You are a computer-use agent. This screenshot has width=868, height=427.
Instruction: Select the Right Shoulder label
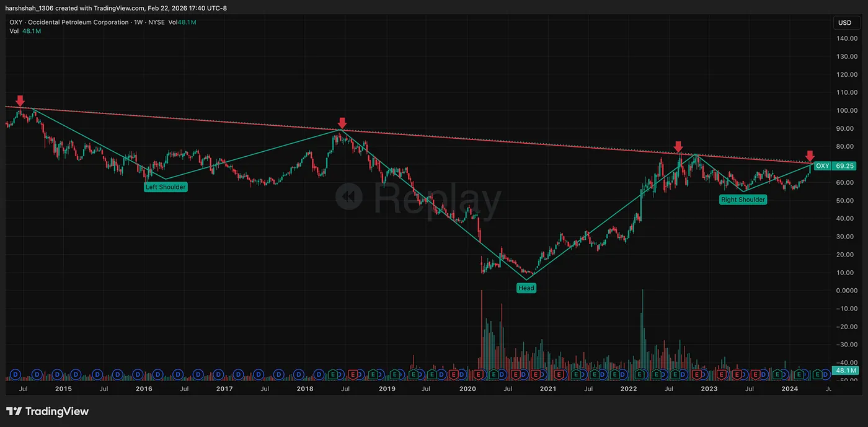(743, 200)
